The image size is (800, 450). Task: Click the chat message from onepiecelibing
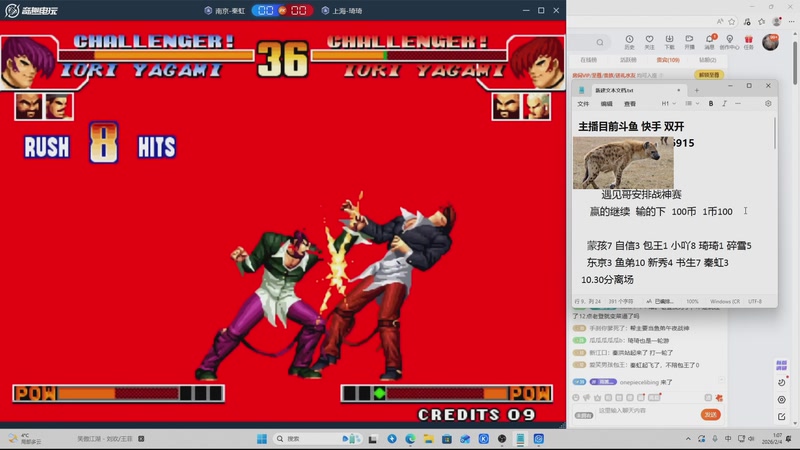623,382
